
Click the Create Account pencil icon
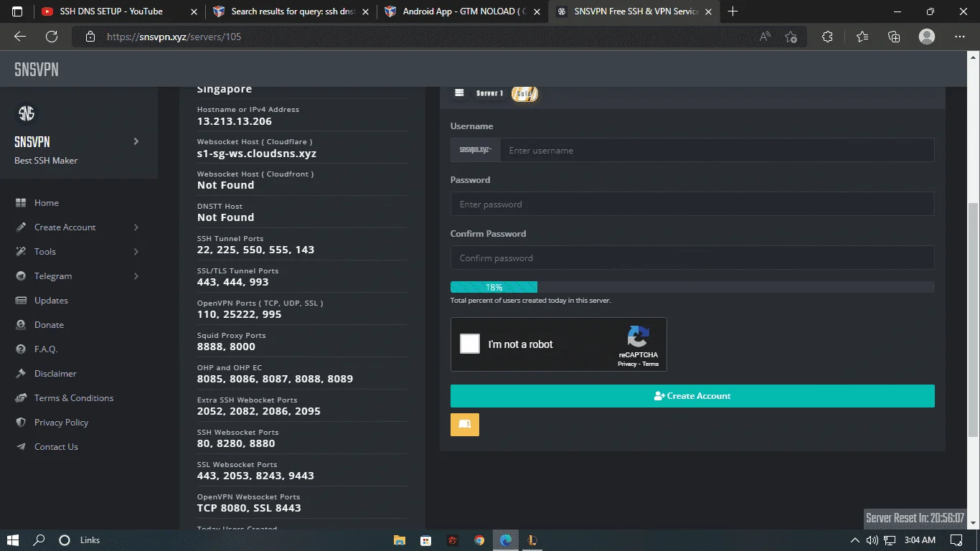point(20,227)
